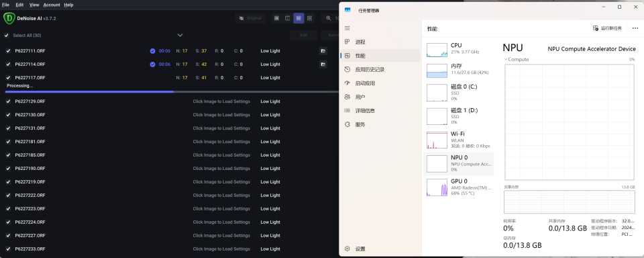The height and width of the screenshot is (258, 644).
Task: Uncheck the P6227117.ORF checkbox
Action: pyautogui.click(x=8, y=77)
